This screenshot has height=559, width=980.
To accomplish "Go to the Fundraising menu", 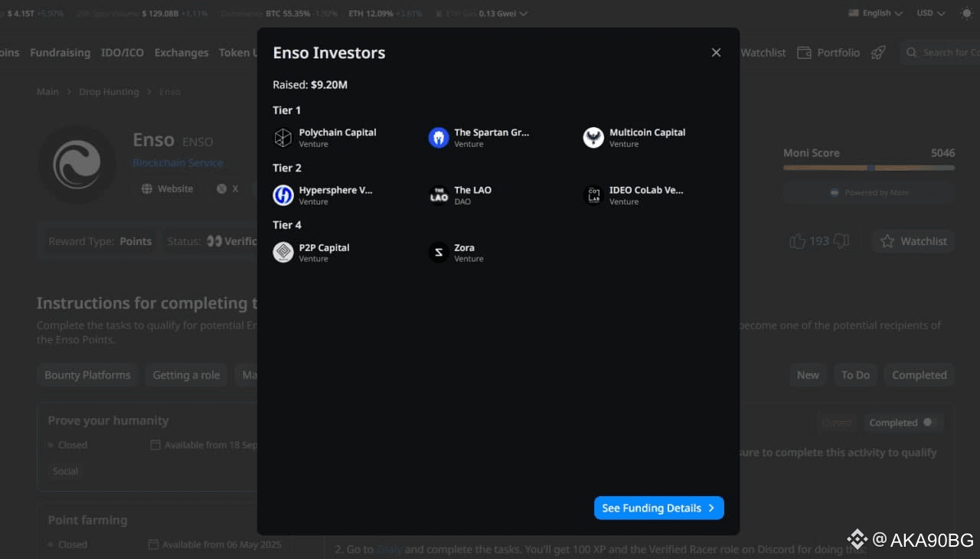I will coord(60,52).
